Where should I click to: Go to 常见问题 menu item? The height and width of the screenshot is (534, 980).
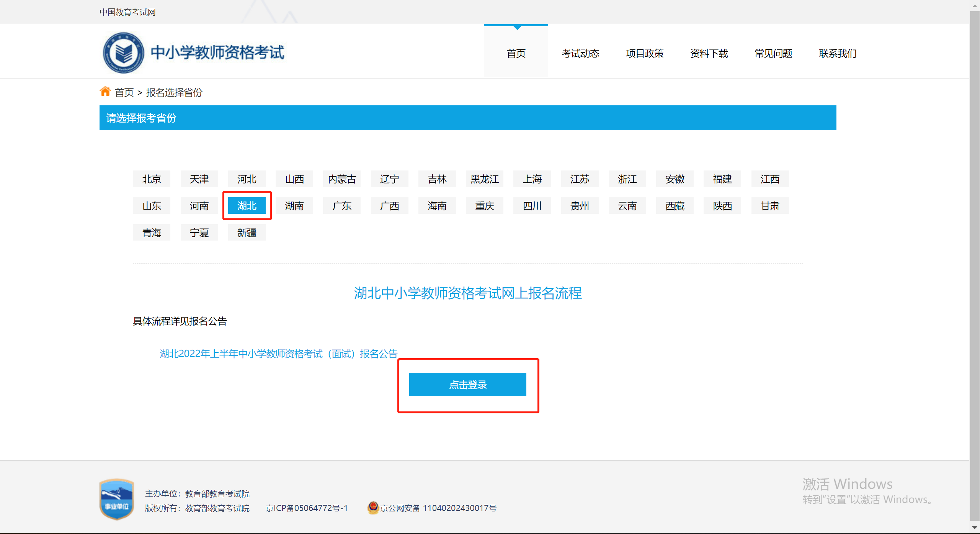click(x=773, y=53)
